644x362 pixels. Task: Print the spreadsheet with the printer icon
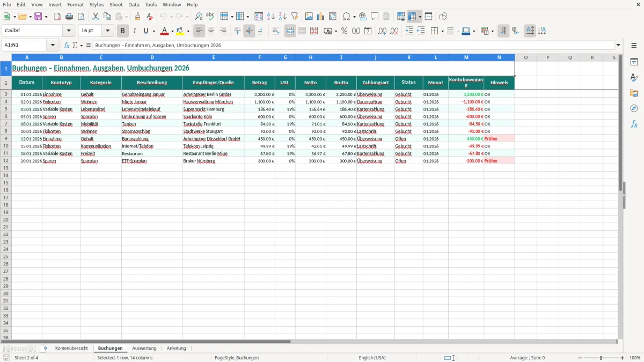(69, 17)
